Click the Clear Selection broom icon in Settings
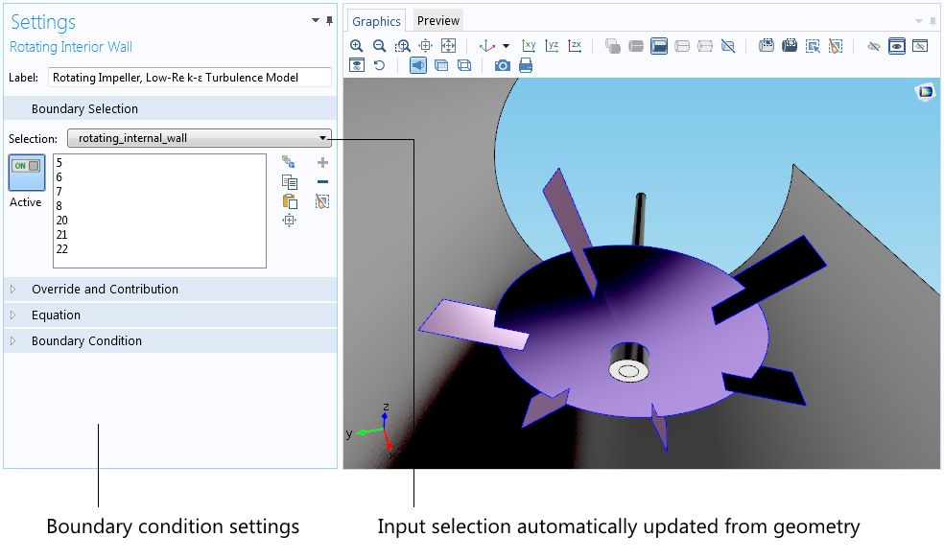This screenshot has height=560, width=944. coord(322,201)
